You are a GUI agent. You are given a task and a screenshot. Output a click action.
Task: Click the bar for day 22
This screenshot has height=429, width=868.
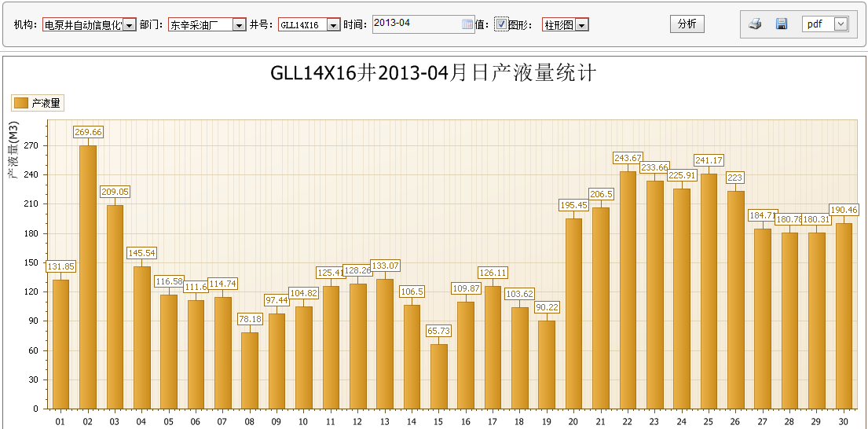tap(628, 289)
